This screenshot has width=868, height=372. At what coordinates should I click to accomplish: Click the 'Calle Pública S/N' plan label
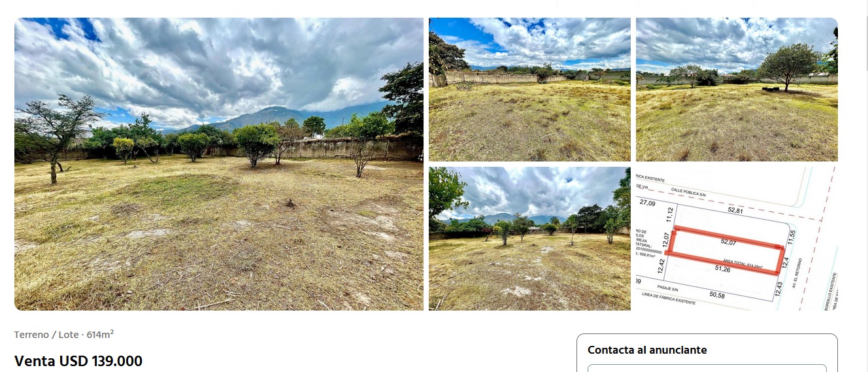point(689,193)
